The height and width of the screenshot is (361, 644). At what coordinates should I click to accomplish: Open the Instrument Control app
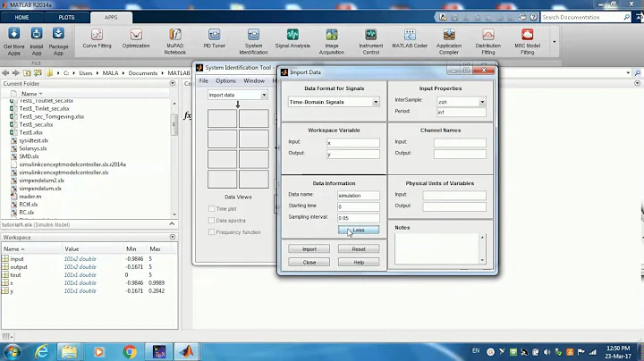[x=371, y=41]
